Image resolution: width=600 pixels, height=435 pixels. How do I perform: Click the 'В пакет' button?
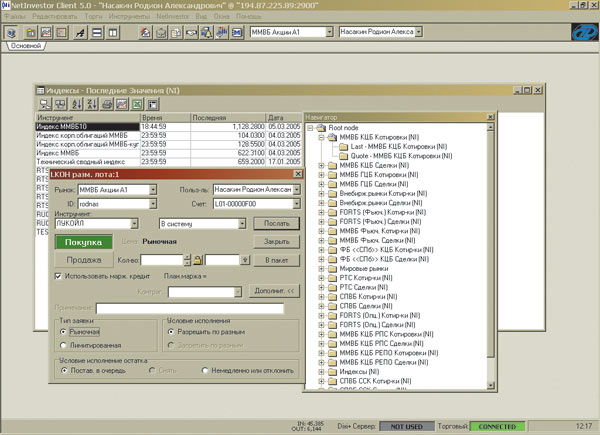pos(277,260)
